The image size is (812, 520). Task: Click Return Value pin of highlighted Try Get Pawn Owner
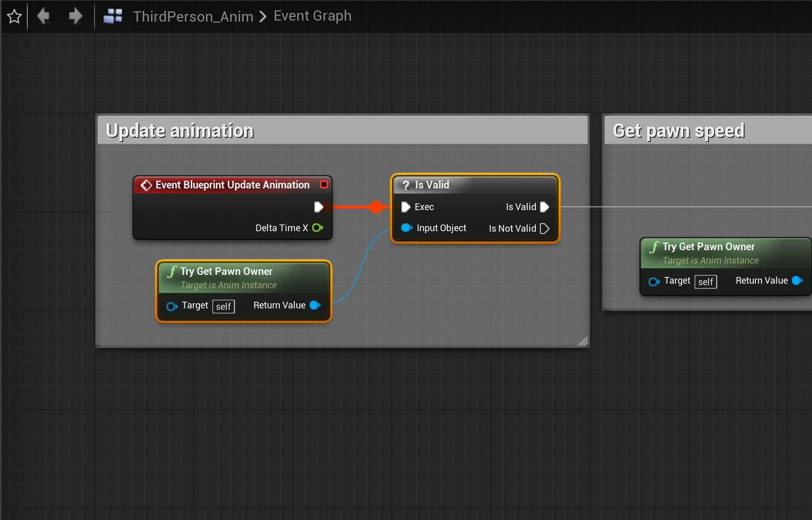coord(315,305)
